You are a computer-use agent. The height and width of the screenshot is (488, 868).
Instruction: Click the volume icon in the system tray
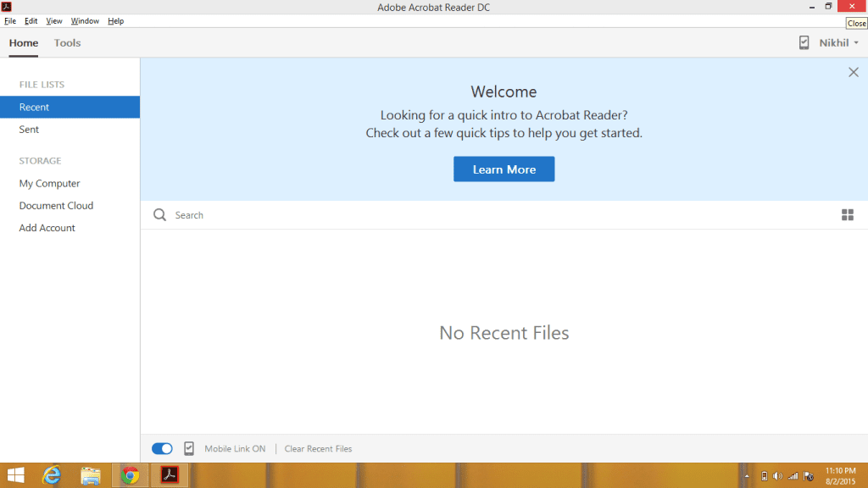(x=778, y=476)
